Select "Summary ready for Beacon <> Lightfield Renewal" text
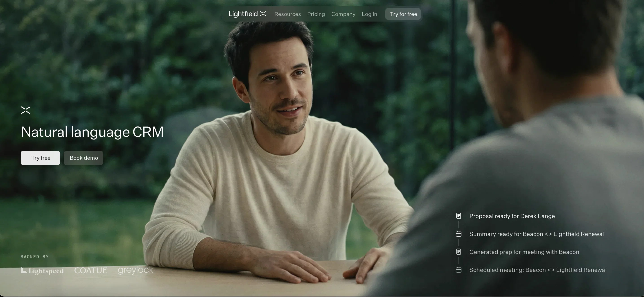Viewport: 644px width, 297px height. pyautogui.click(x=537, y=234)
